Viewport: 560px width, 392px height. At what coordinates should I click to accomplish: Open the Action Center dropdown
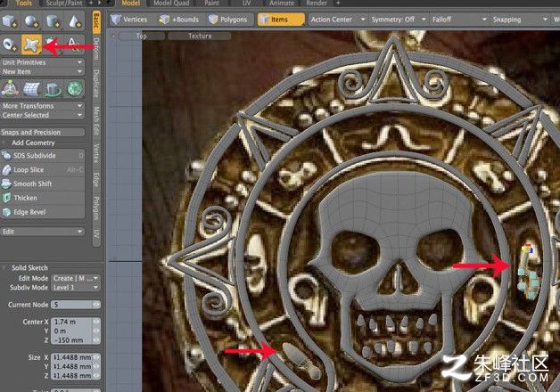point(337,20)
